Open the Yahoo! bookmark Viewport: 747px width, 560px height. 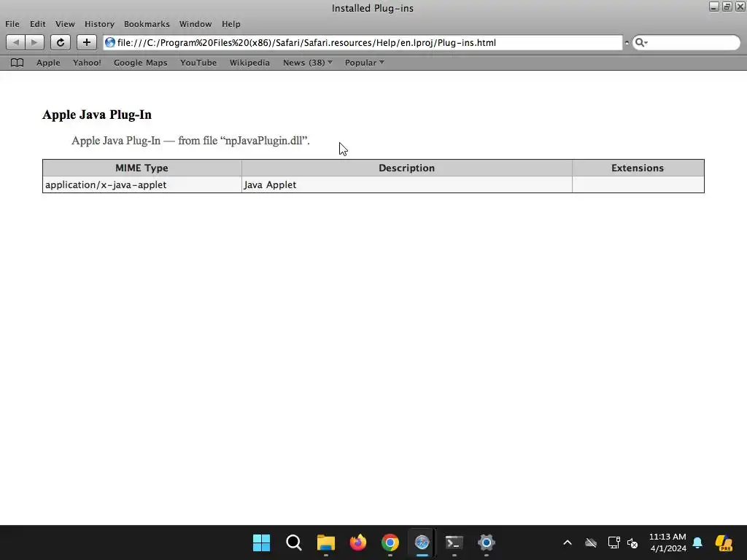(x=87, y=63)
